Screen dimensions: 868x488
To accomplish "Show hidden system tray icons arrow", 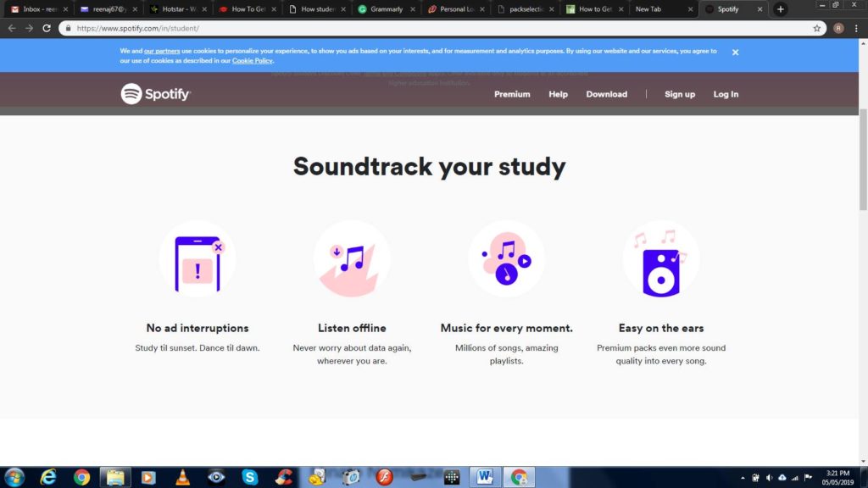I will (743, 478).
